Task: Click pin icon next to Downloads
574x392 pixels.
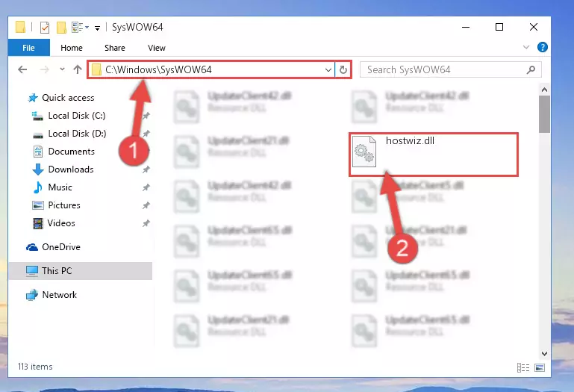Action: point(146,169)
